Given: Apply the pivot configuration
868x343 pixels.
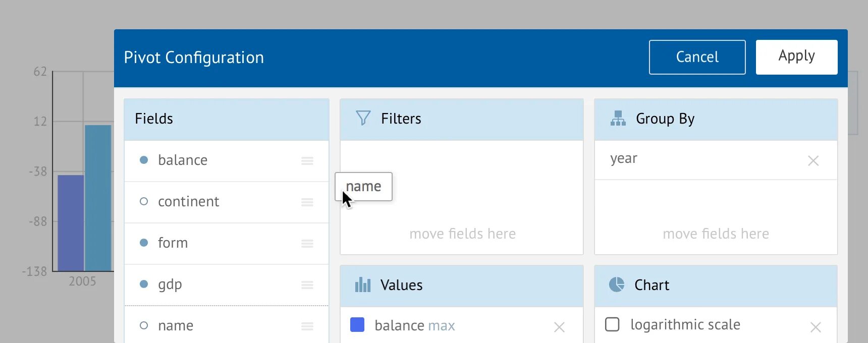Looking at the screenshot, I should (x=796, y=57).
